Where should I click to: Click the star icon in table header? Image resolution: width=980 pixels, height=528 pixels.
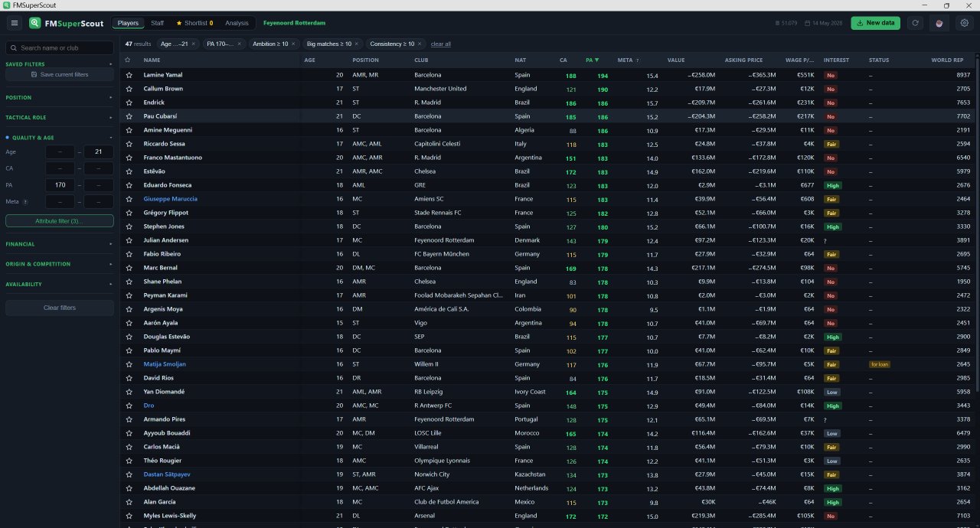(x=129, y=60)
